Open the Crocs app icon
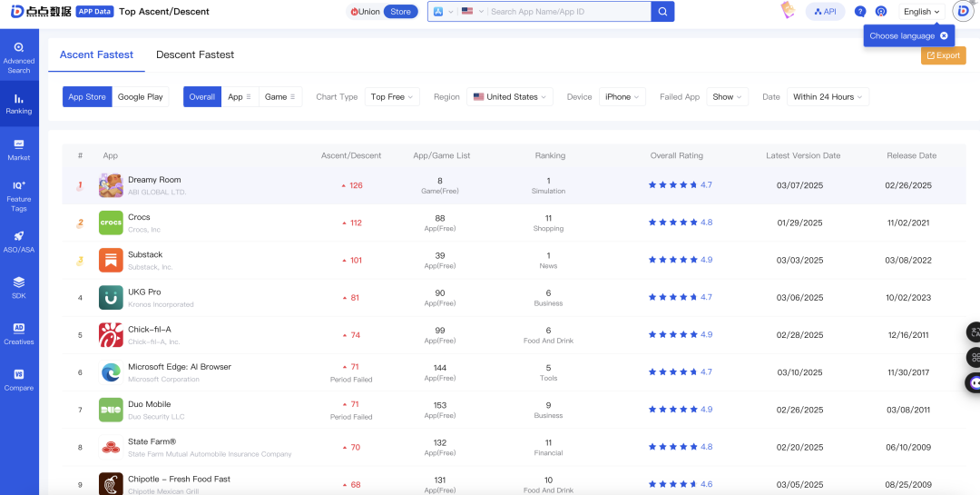This screenshot has height=495, width=980. tap(111, 223)
